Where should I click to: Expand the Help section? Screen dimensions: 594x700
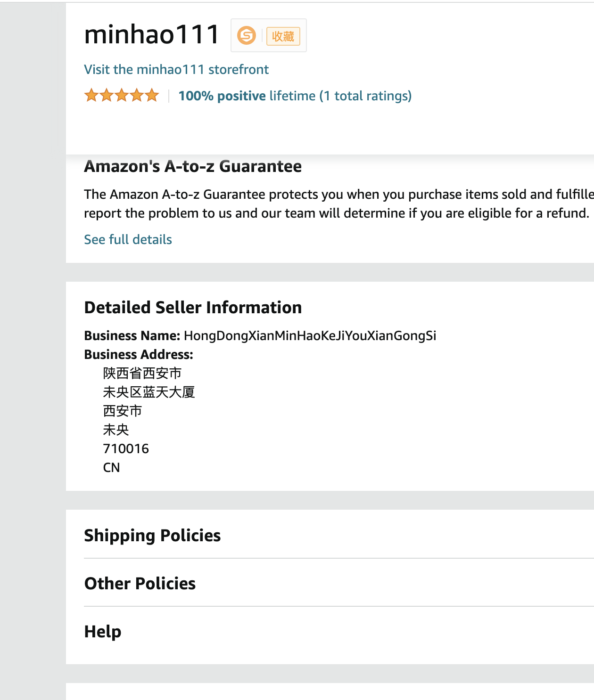click(x=103, y=632)
